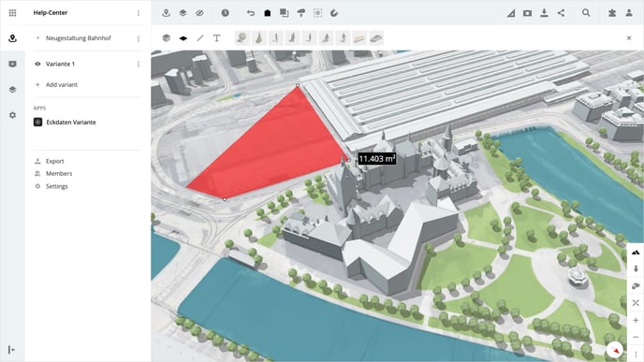
Task: Select the 3D volume cube tool
Action: tap(167, 38)
